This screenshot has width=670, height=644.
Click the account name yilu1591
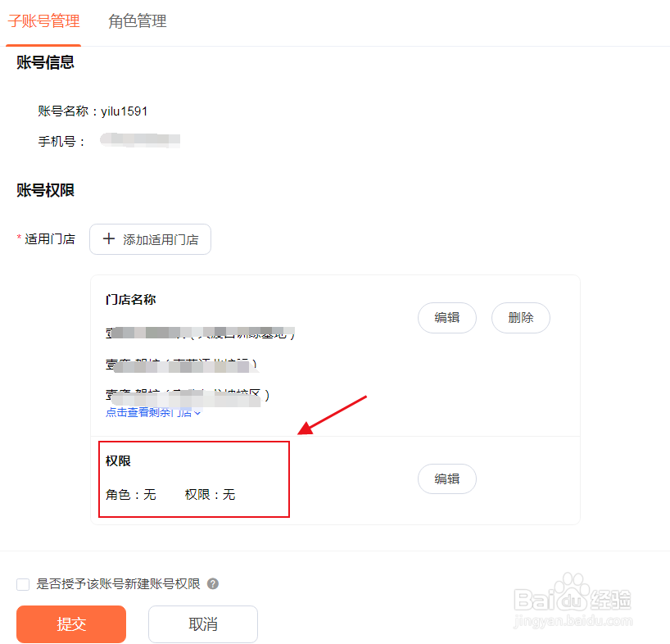click(x=127, y=111)
